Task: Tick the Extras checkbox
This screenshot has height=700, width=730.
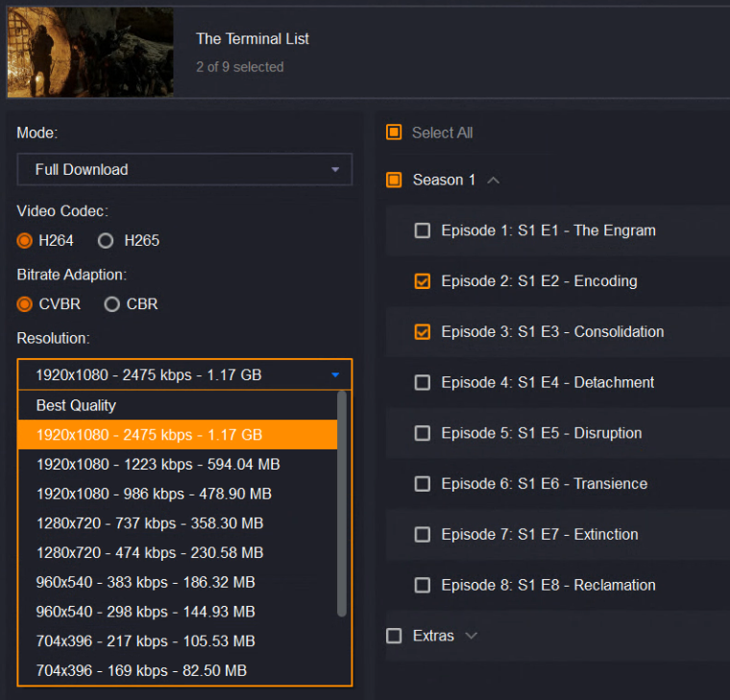Action: [x=394, y=636]
